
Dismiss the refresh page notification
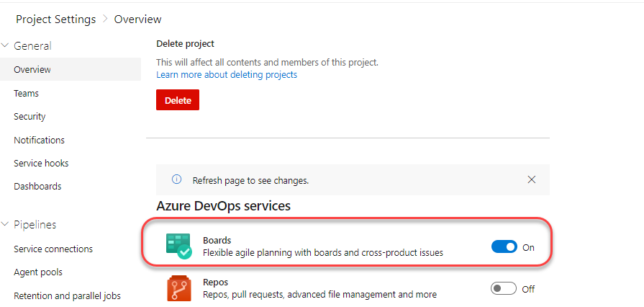click(x=532, y=179)
